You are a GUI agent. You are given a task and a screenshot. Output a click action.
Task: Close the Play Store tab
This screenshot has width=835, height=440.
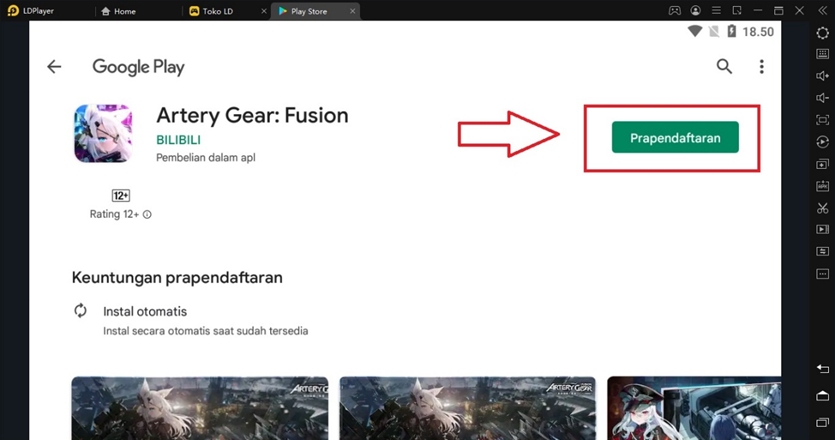click(352, 11)
